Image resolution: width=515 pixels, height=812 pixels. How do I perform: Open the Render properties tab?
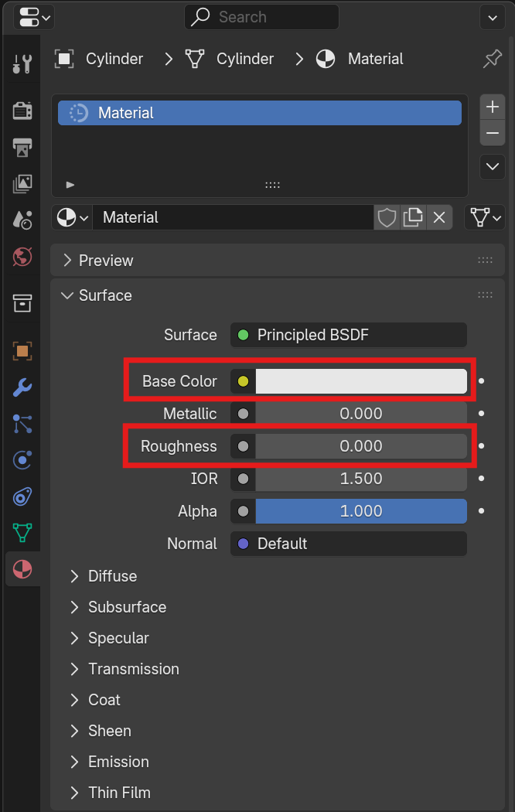pos(22,110)
